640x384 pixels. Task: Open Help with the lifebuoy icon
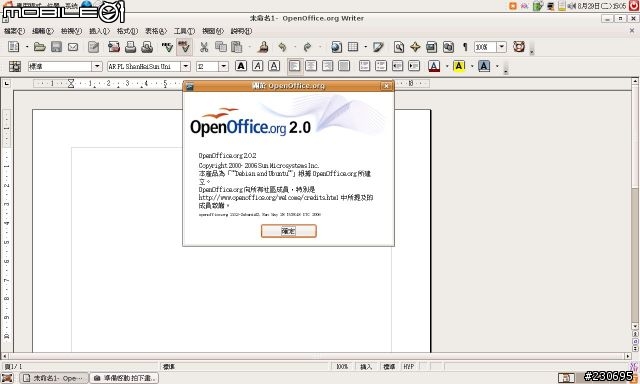(519, 47)
